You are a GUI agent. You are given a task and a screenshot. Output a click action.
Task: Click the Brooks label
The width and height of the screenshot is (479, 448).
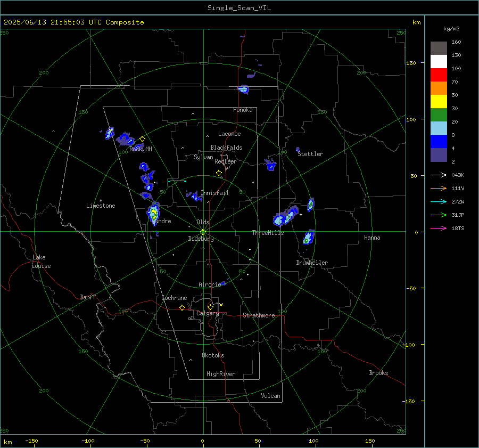click(378, 373)
